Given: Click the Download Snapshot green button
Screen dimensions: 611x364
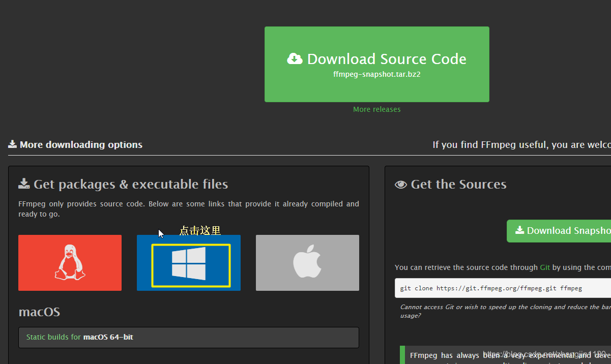Looking at the screenshot, I should (559, 231).
